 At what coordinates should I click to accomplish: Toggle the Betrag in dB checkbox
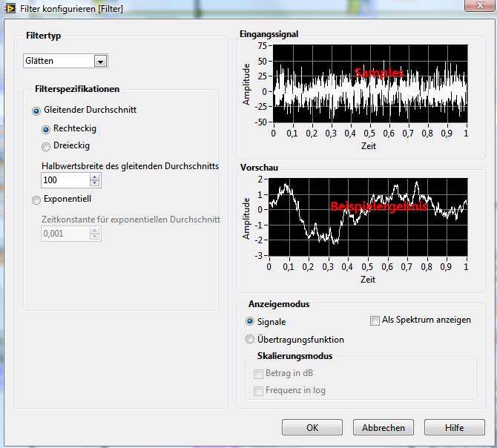click(258, 374)
